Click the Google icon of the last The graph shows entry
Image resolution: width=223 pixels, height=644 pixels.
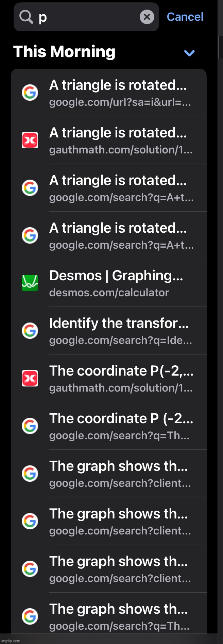[30, 616]
